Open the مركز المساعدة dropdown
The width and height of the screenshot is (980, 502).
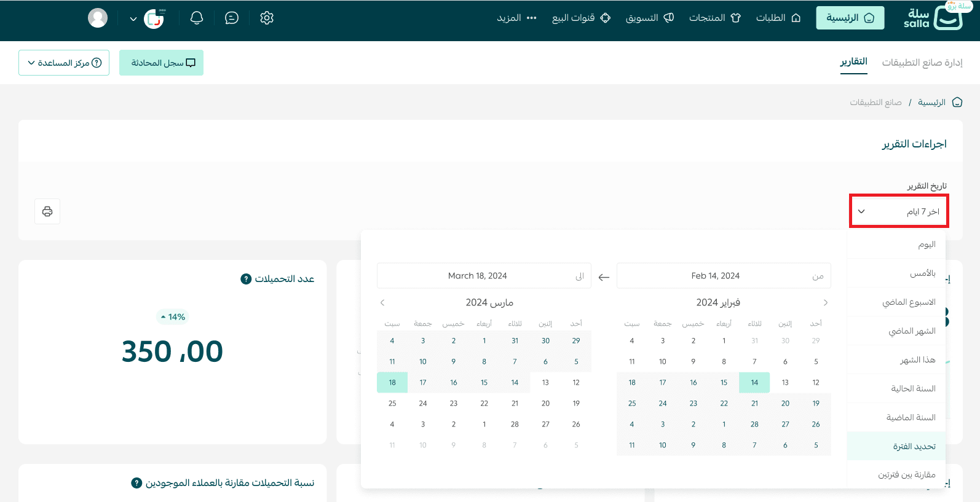tap(64, 63)
